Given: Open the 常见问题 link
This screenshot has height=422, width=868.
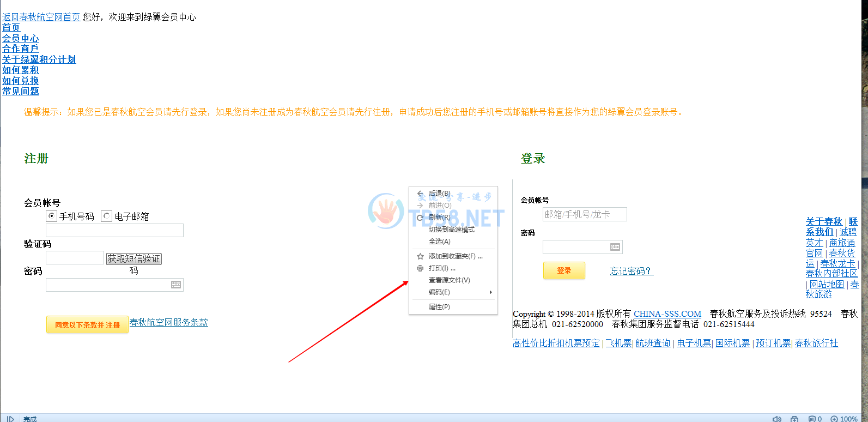Looking at the screenshot, I should [21, 91].
